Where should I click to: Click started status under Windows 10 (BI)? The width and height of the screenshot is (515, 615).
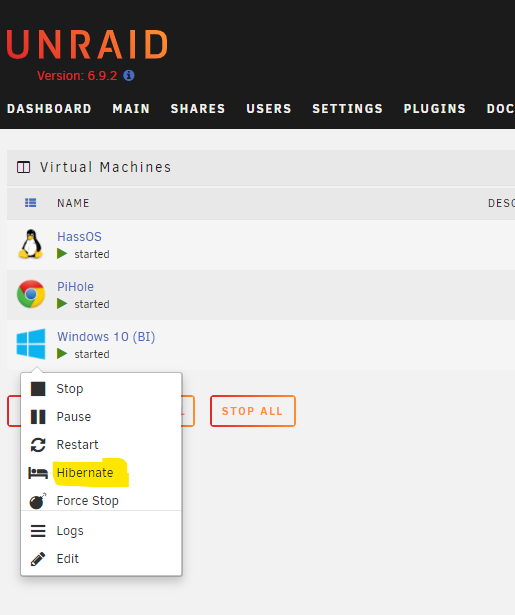point(92,354)
